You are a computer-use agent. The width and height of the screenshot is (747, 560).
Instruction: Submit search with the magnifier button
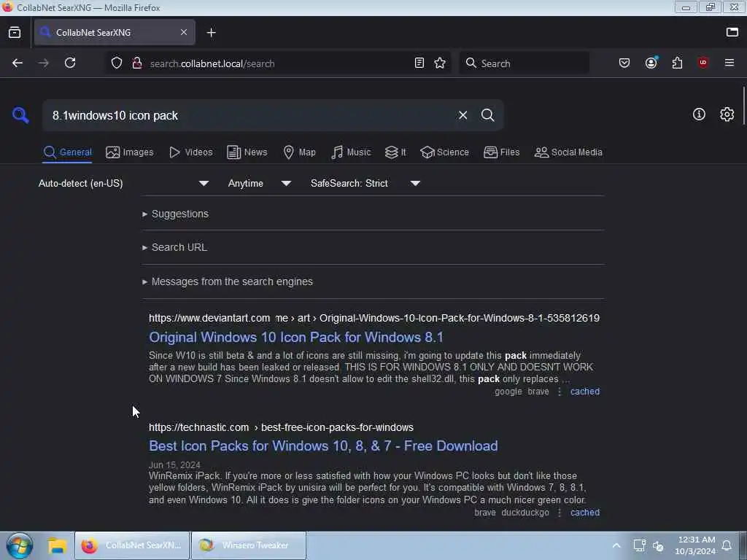click(x=488, y=115)
